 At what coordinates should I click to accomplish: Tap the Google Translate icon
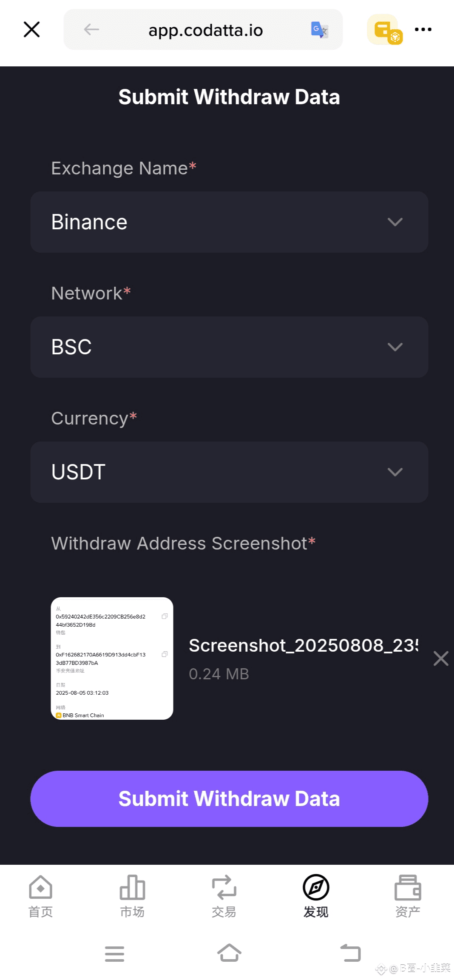point(319,30)
